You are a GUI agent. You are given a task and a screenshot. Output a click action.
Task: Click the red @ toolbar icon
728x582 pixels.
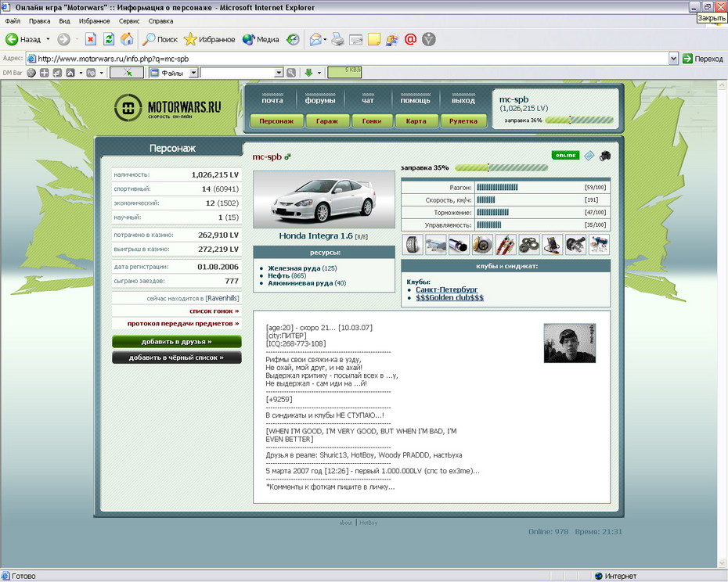410,39
